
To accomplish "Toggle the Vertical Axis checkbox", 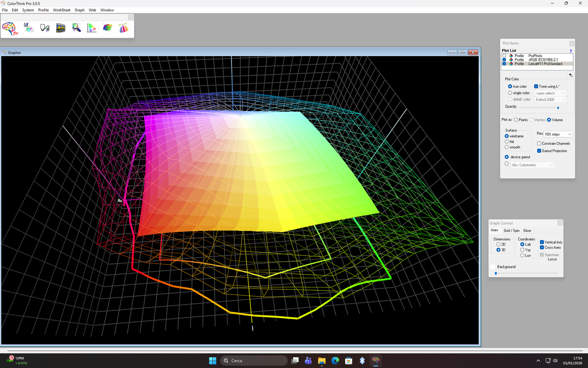I will coord(542,242).
